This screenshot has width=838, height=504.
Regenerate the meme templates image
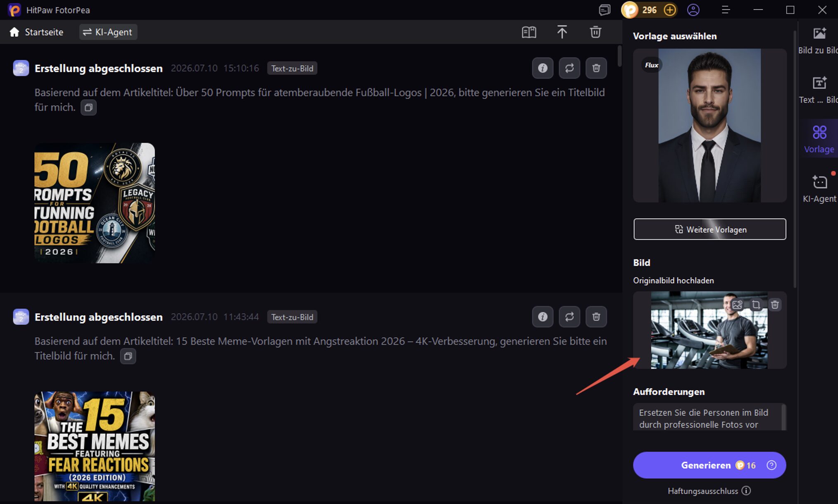coord(569,317)
